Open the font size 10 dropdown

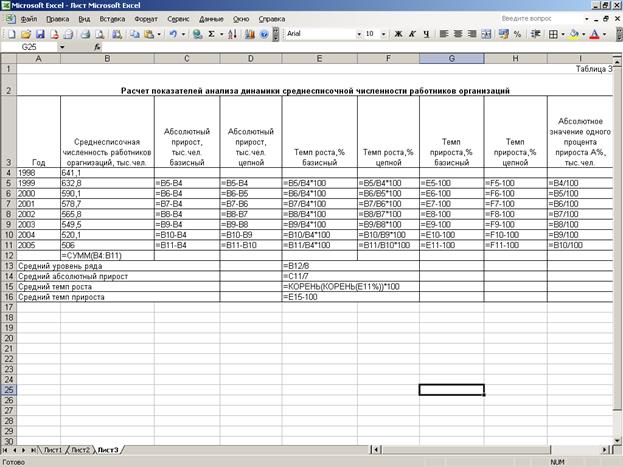383,34
